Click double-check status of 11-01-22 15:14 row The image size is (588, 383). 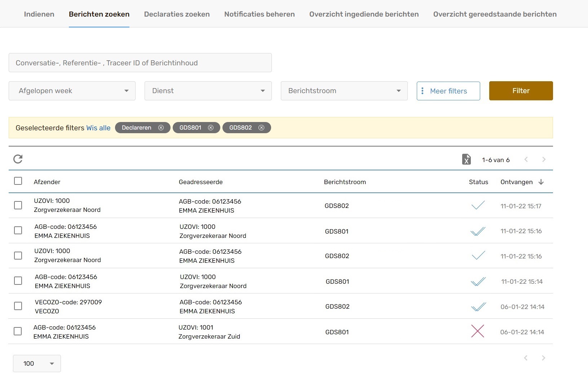point(478,281)
